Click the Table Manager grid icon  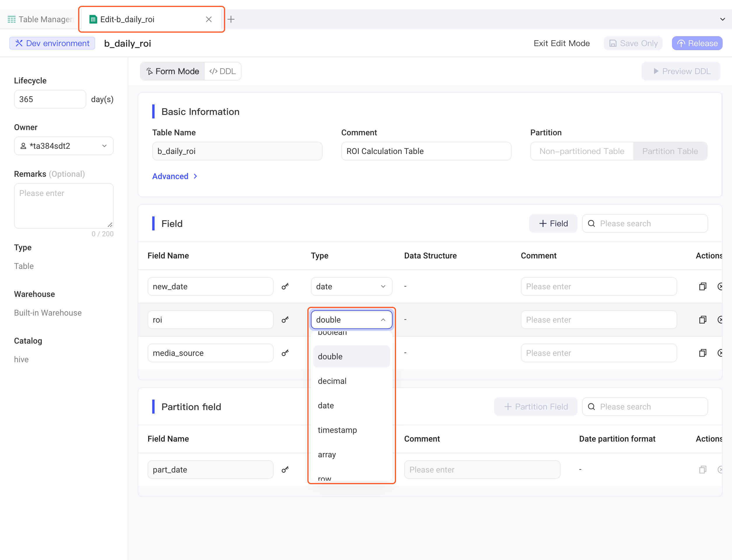12,19
